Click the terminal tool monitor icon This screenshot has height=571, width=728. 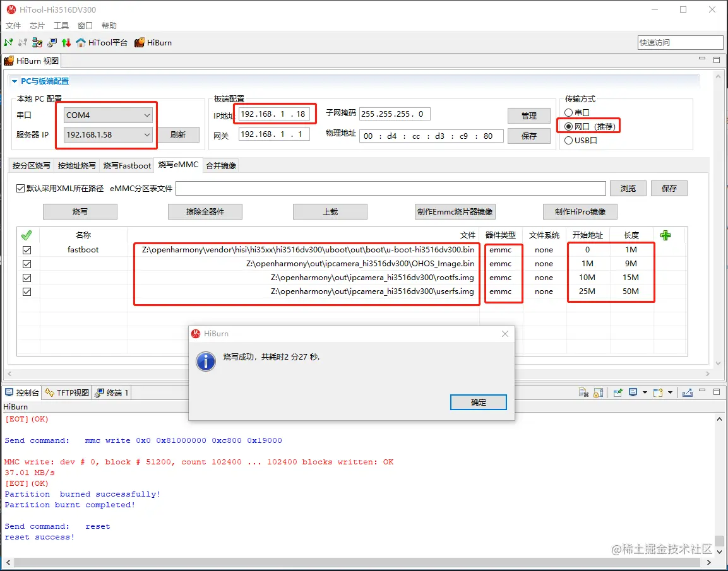click(52, 43)
